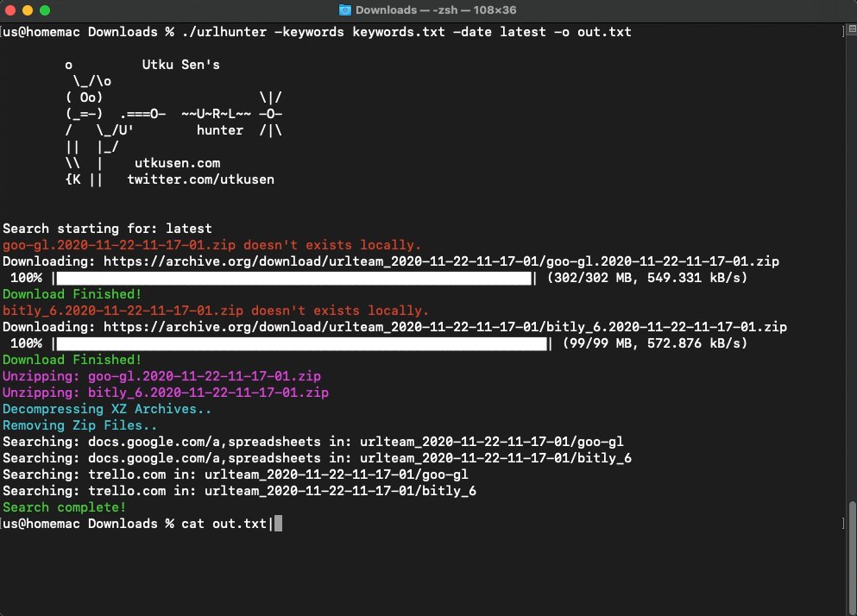
Task: Click the cursor after cat out.txt
Action: click(x=278, y=524)
